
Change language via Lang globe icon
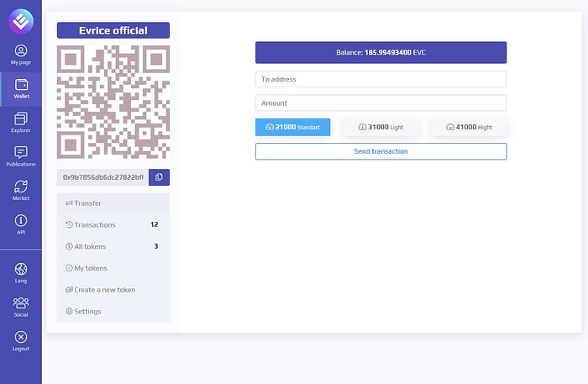21,273
